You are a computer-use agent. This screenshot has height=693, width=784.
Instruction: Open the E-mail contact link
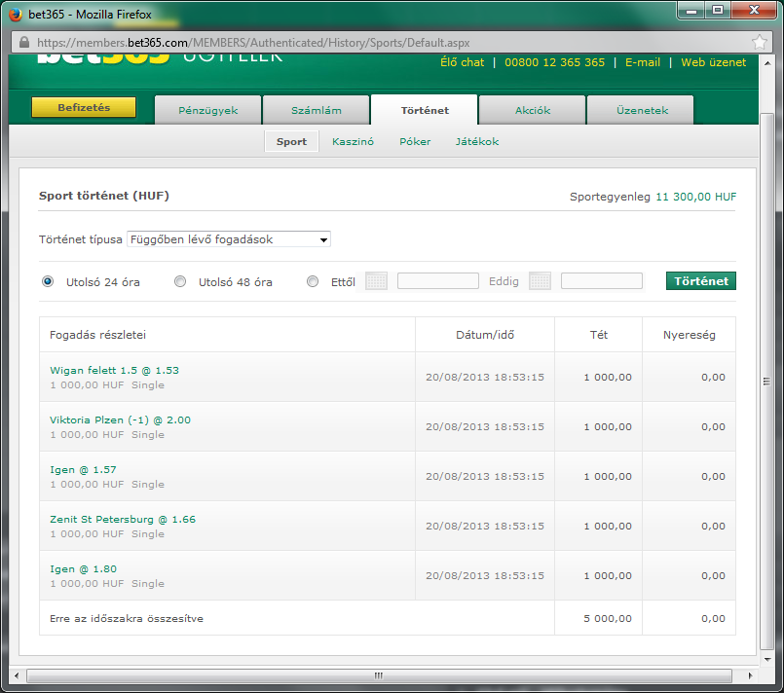pyautogui.click(x=643, y=62)
